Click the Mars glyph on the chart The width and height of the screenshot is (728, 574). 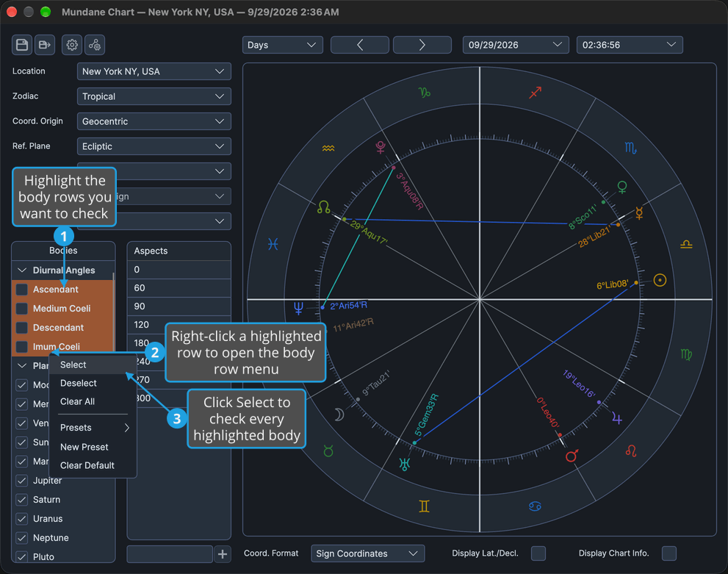[572, 456]
